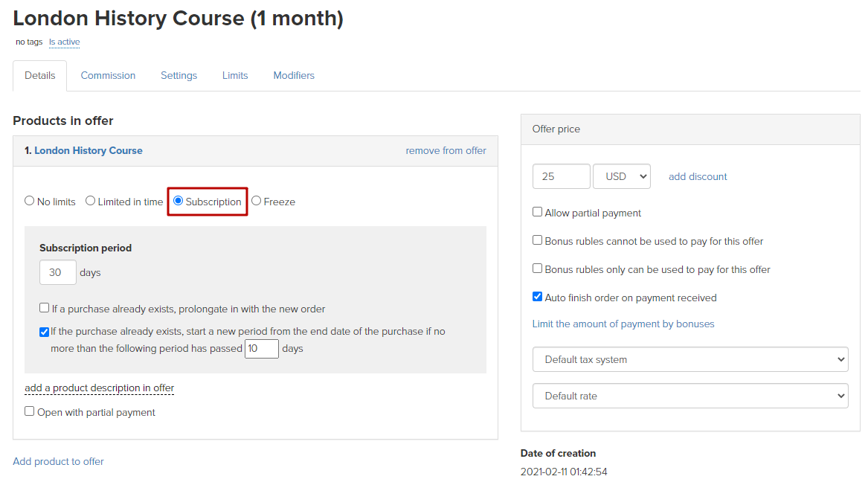
Task: Expand the Default tax system dropdown
Action: point(690,360)
